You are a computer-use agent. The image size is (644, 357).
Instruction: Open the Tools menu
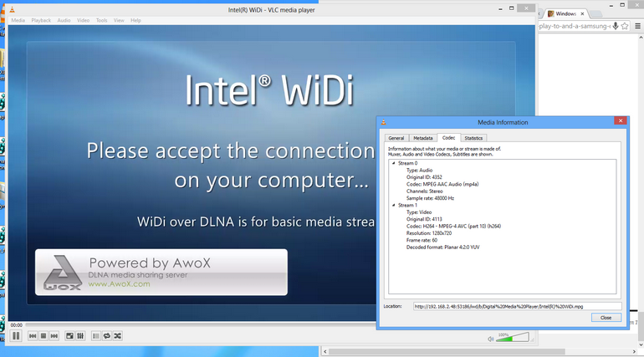click(x=101, y=20)
